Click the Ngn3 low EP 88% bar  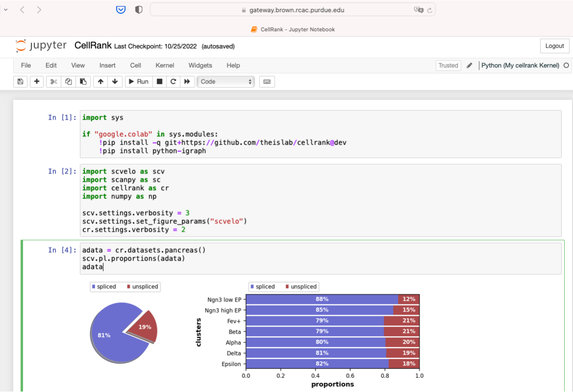click(x=322, y=299)
